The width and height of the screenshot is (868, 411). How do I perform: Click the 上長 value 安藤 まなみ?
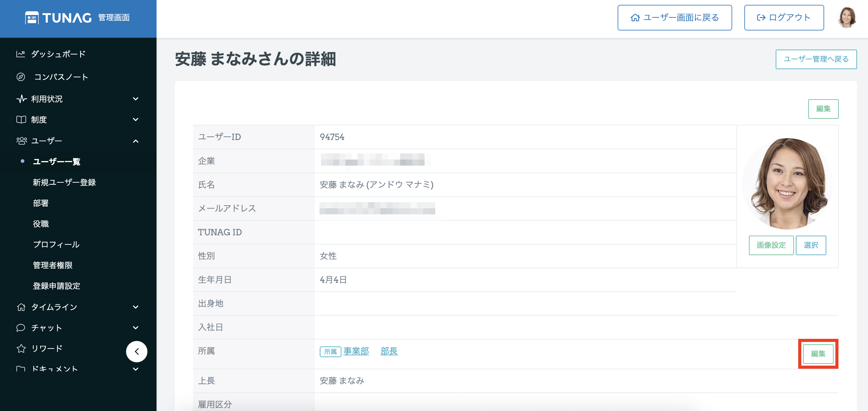[342, 381]
